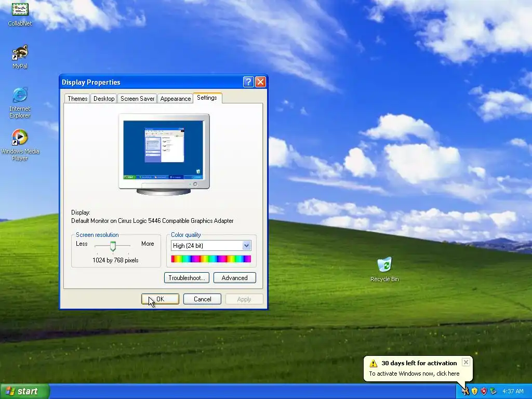Screen dimensions: 532x399
Task: Open the Screen Saver tab
Action: pos(137,98)
